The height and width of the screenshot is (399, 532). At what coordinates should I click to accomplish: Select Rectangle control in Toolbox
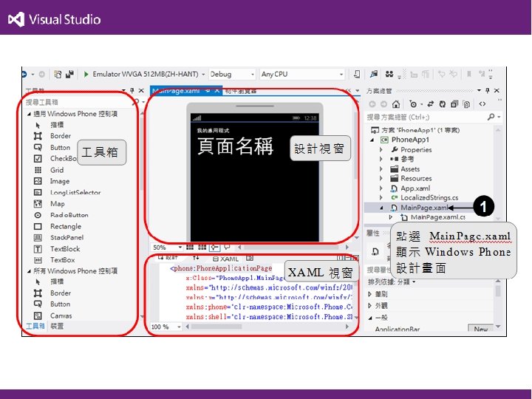[x=58, y=226]
